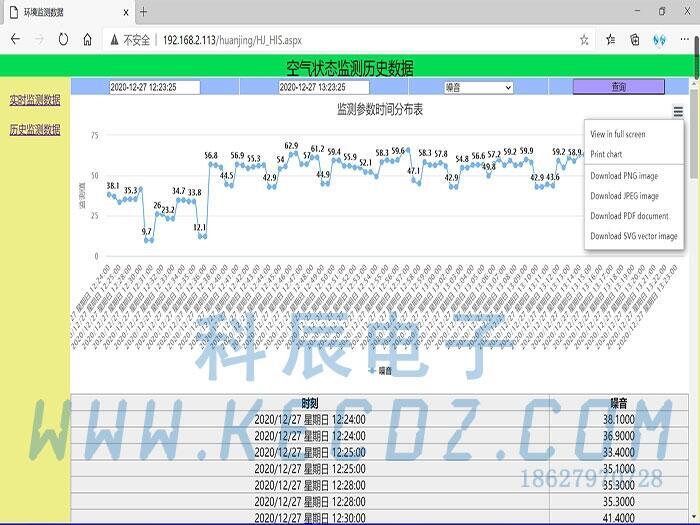Screen dimensions: 700x525
Task: Choose Print chart from menu
Action: pyautogui.click(x=606, y=154)
